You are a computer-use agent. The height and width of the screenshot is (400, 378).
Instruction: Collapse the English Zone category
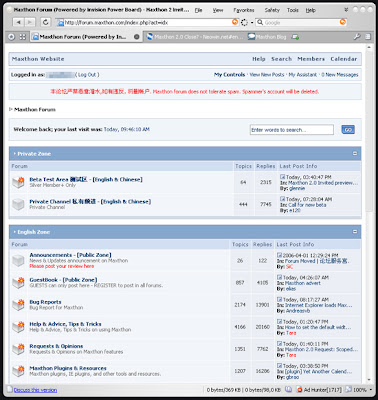[x=355, y=231]
